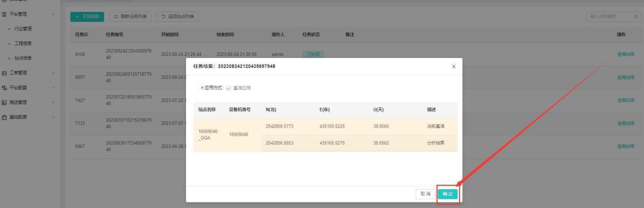Expand the 推送管理 menu arrow
The image size is (644, 208).
tap(53, 102)
